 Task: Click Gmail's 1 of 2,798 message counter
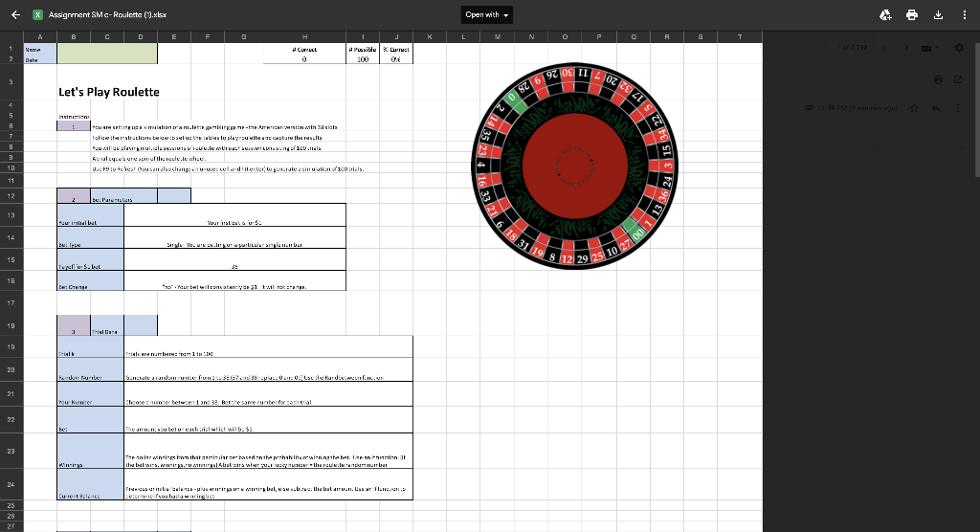click(852, 48)
